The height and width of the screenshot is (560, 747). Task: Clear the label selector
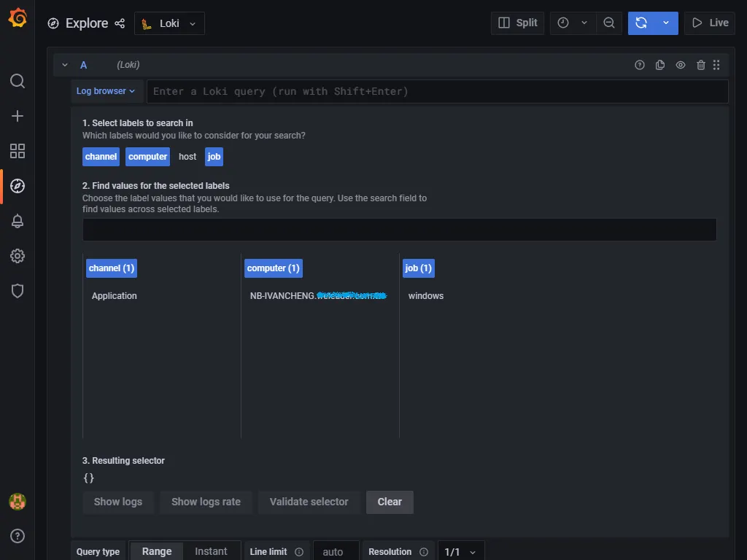point(390,502)
